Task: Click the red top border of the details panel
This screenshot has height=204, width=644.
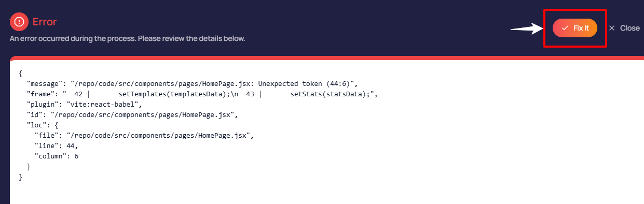Action: 327,58
